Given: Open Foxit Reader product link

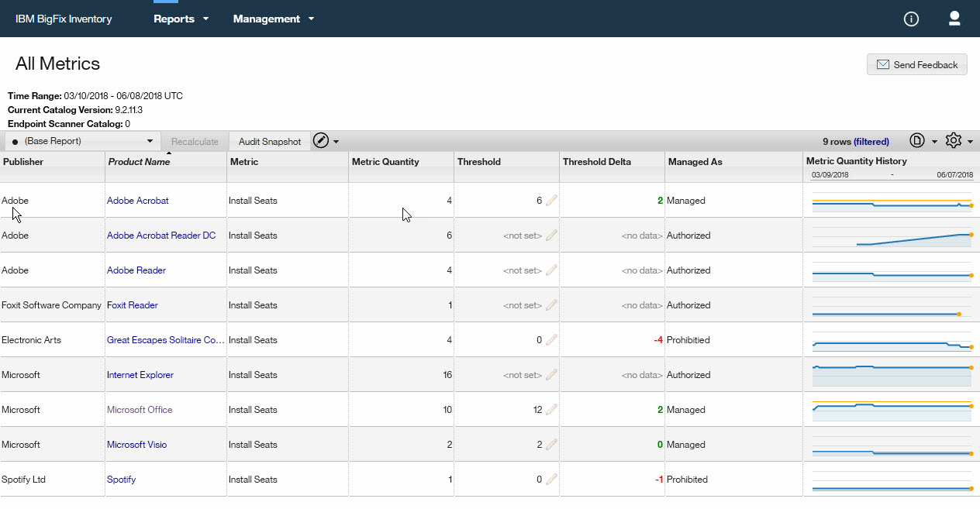Looking at the screenshot, I should (x=133, y=305).
